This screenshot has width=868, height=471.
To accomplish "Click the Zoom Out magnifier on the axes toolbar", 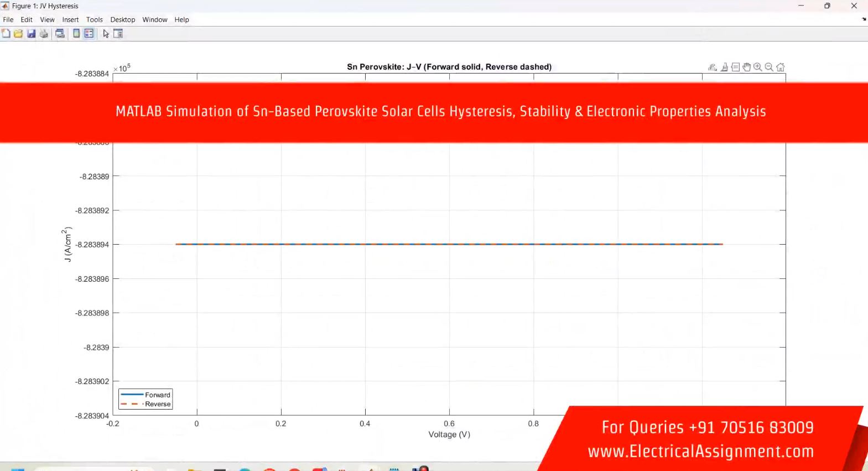I will pos(769,67).
